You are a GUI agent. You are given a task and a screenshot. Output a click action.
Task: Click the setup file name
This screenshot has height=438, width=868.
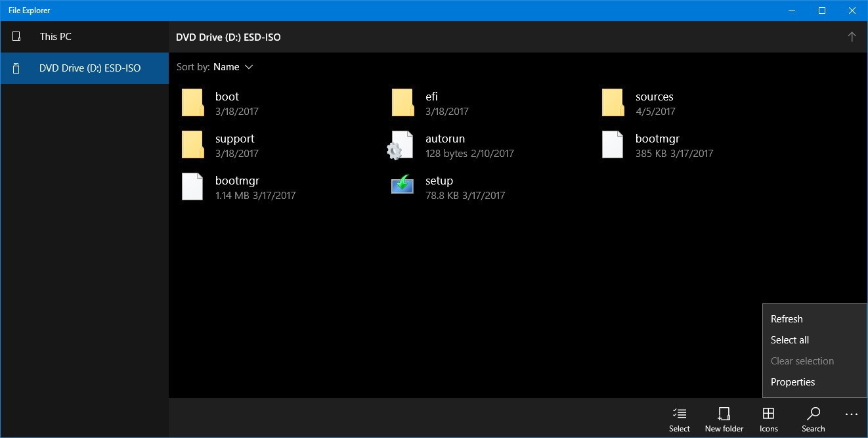pos(439,181)
